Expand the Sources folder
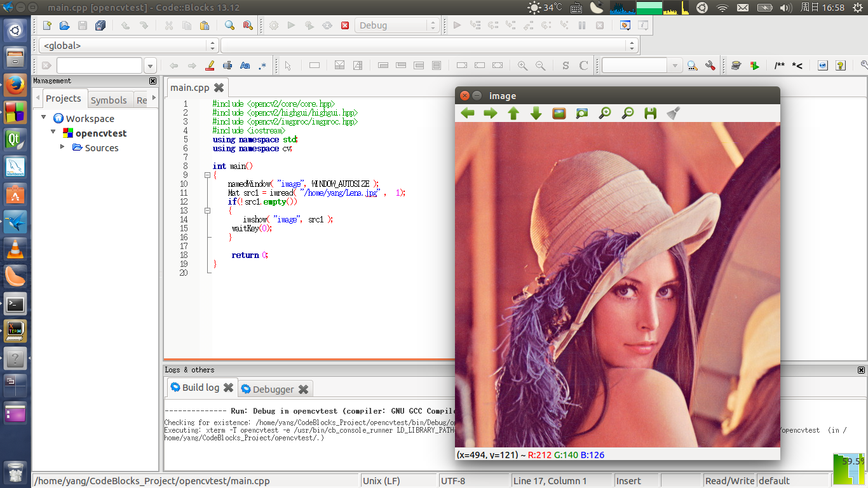 (x=62, y=147)
